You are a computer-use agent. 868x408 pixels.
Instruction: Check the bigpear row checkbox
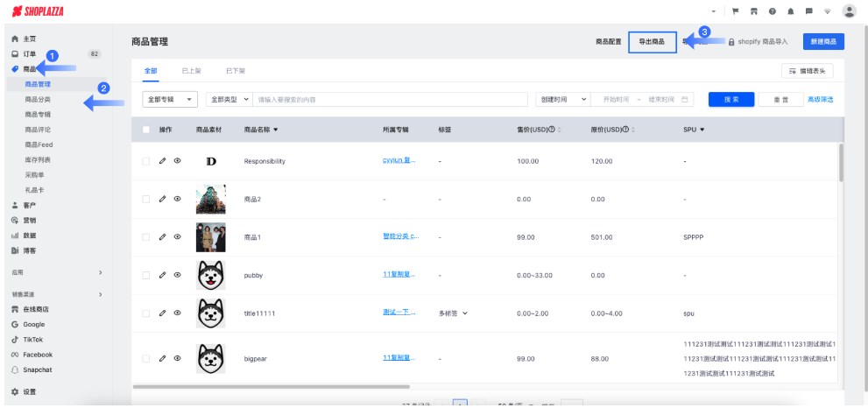coord(146,358)
